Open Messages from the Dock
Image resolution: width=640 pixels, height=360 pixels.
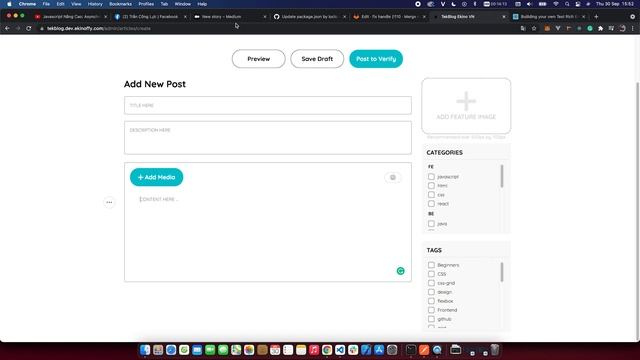223,350
